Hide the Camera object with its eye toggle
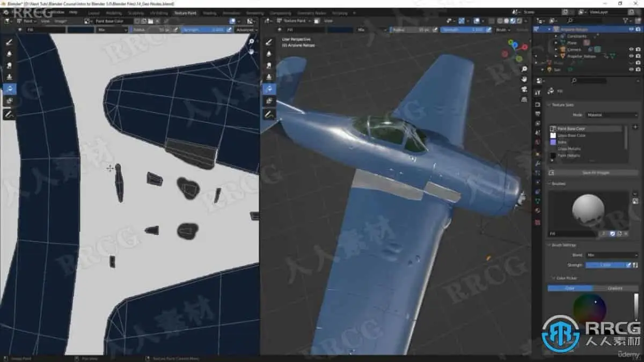Screen dimensions: 644x362 [632, 49]
